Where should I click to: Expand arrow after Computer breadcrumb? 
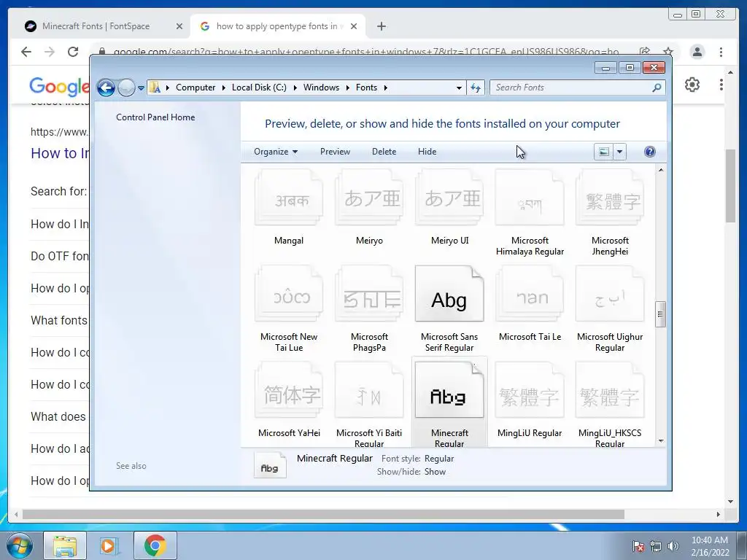223,87
